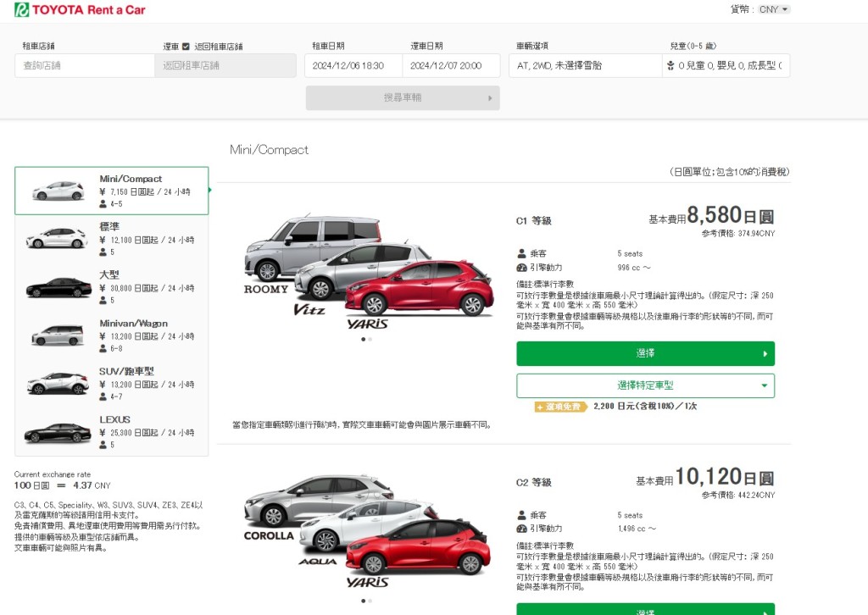
Task: Click the 選項免費 option badge
Action: point(561,407)
